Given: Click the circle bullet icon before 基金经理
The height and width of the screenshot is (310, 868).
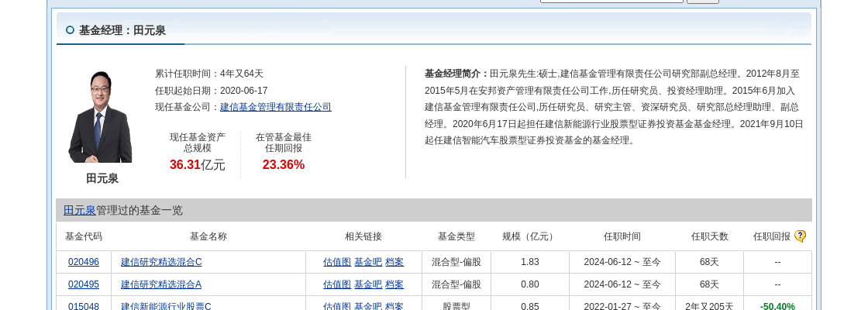Looking at the screenshot, I should [x=70, y=30].
